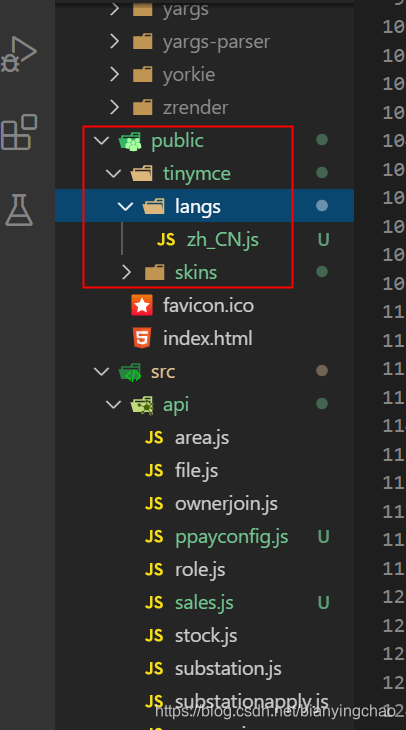Open stock.js file

(x=206, y=635)
